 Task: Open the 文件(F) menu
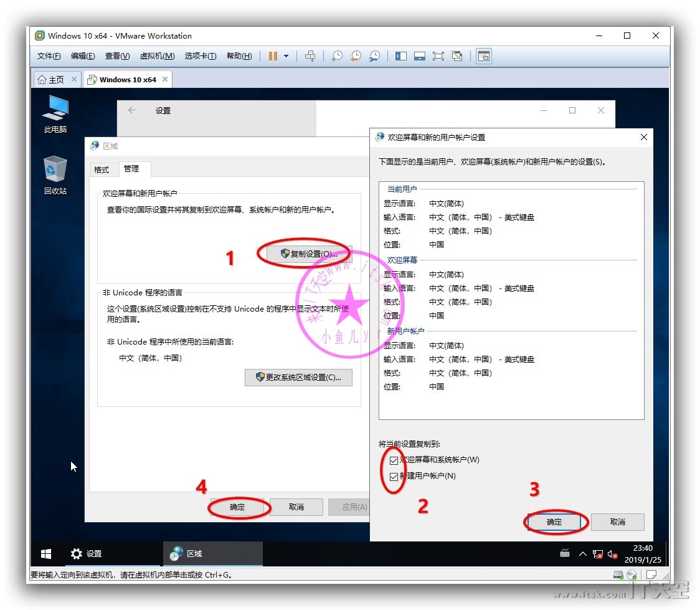pyautogui.click(x=49, y=56)
